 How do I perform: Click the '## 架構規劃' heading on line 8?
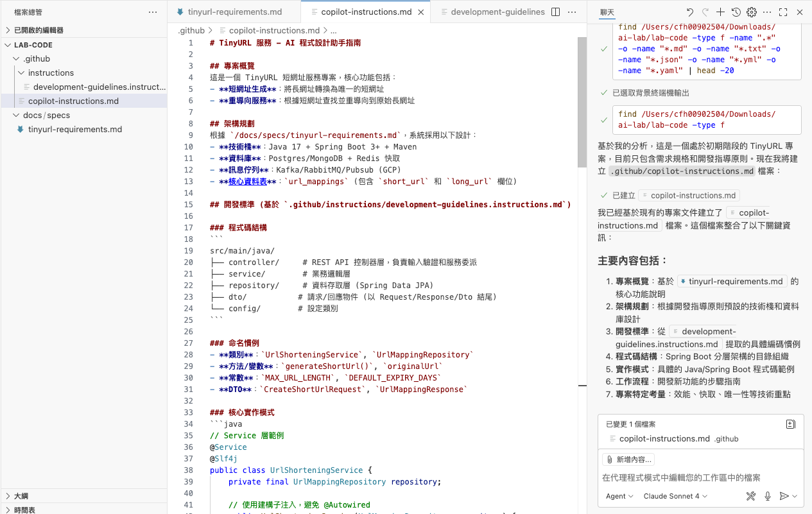[x=232, y=124]
